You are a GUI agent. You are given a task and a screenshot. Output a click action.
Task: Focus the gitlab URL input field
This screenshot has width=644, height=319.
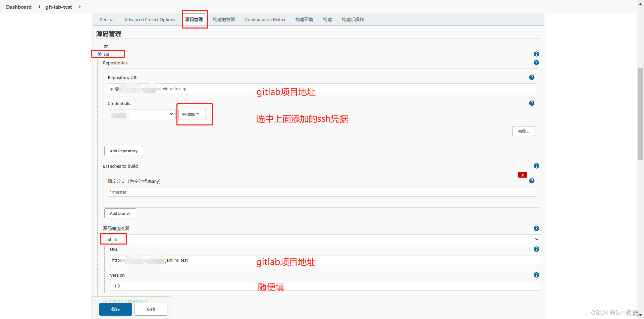[325, 260]
